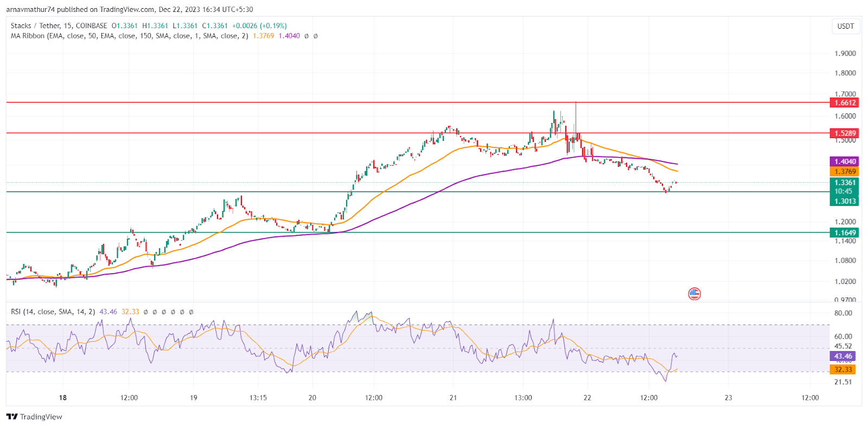Image resolution: width=868 pixels, height=427 pixels.
Task: Select the 1.6612 red price label
Action: pyautogui.click(x=845, y=102)
